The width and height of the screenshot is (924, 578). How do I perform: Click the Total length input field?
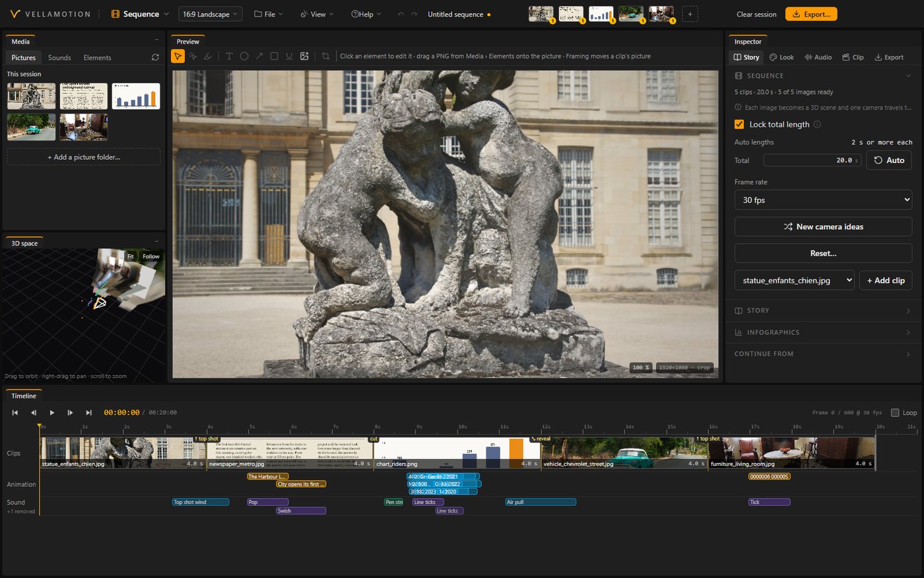click(x=812, y=161)
